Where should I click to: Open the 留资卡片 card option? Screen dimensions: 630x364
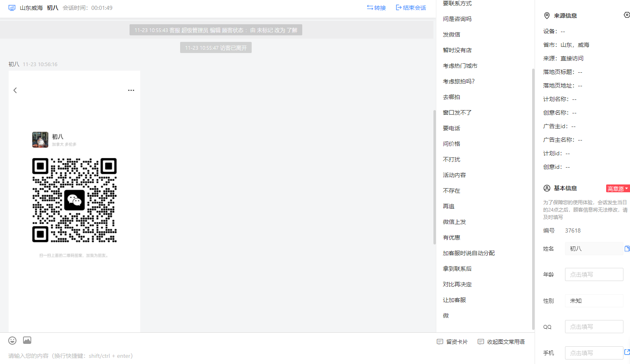(x=452, y=342)
